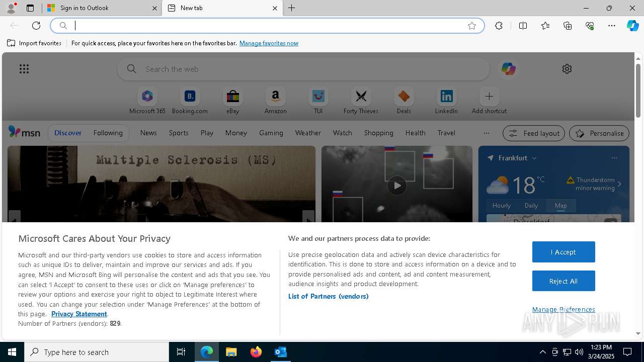
Task: Click the Reject All button
Action: pos(563,281)
